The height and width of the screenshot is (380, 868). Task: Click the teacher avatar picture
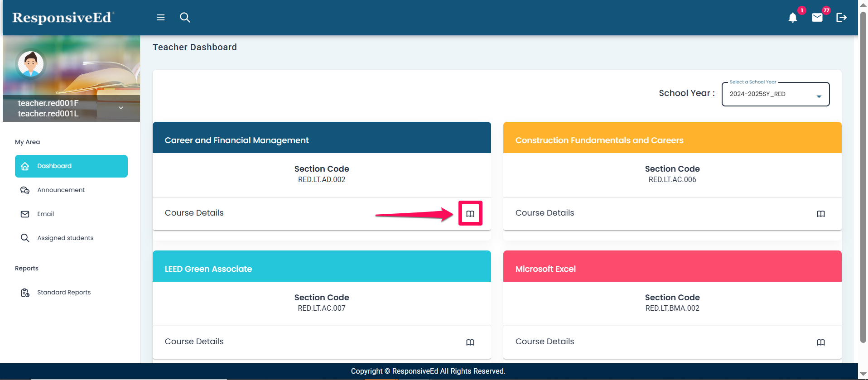31,64
